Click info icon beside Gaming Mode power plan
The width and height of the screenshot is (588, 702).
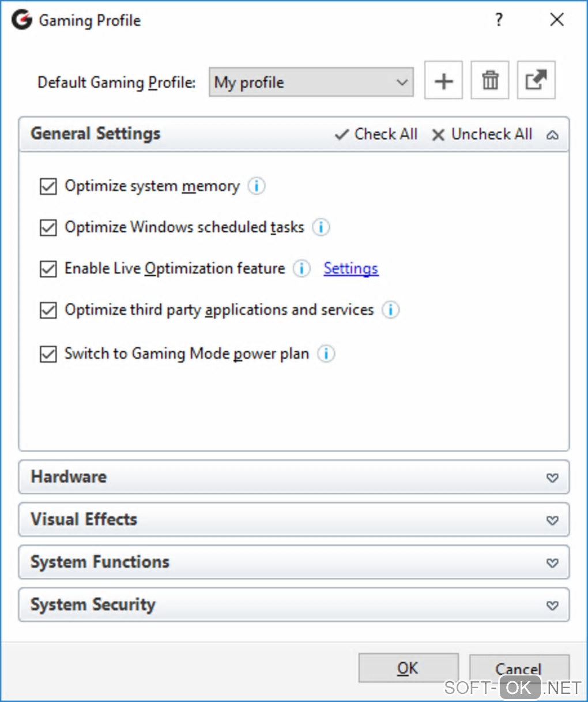pos(326,354)
